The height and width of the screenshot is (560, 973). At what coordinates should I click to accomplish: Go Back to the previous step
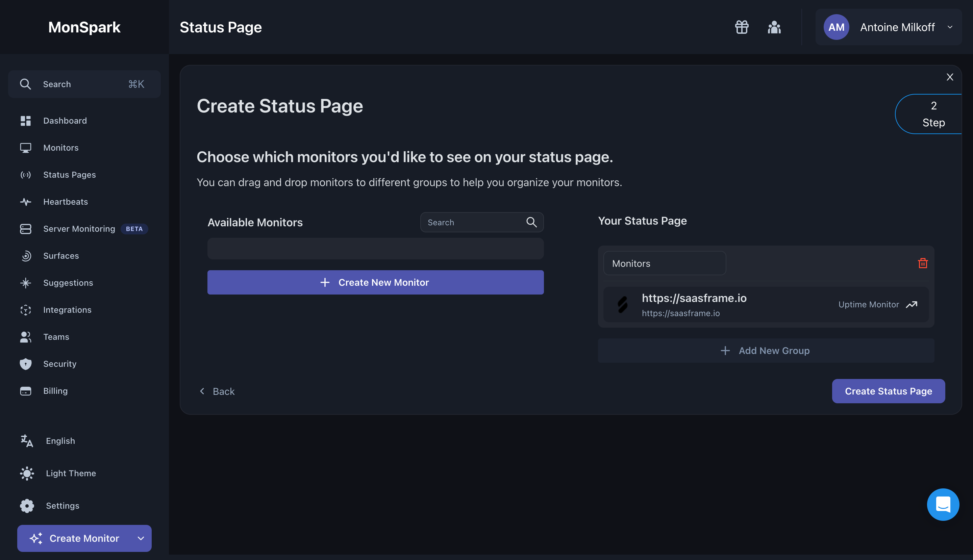click(217, 391)
